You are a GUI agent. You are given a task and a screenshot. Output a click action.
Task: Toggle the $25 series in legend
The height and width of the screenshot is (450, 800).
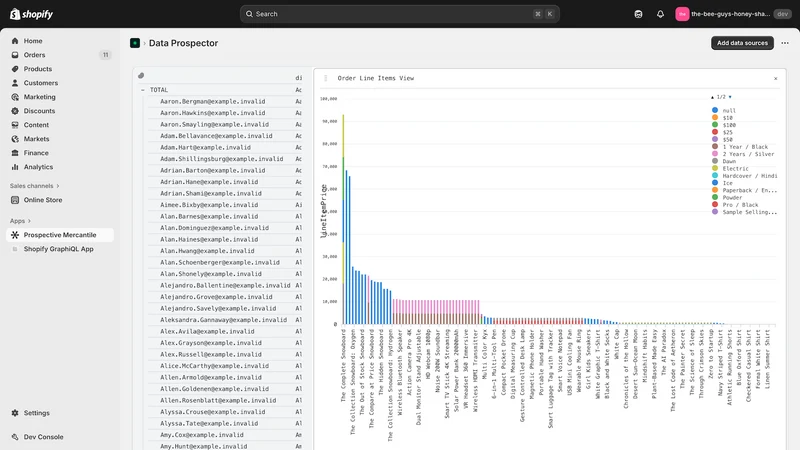click(722, 132)
